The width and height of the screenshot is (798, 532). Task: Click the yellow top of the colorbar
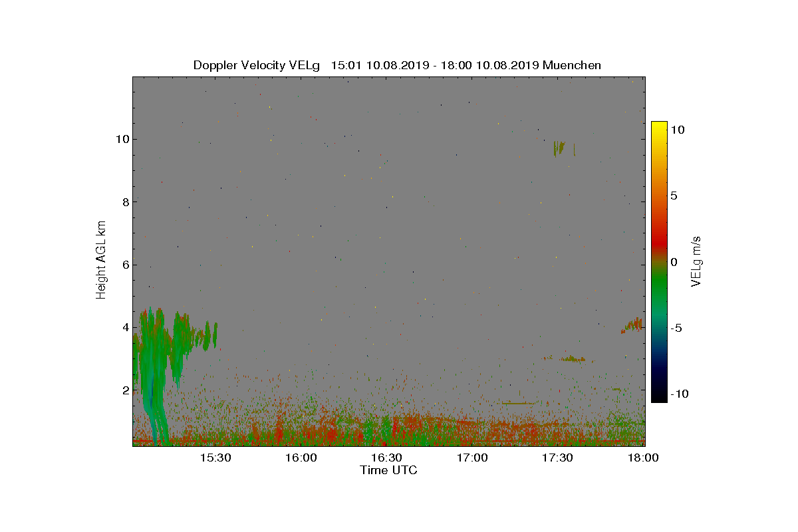click(x=658, y=126)
